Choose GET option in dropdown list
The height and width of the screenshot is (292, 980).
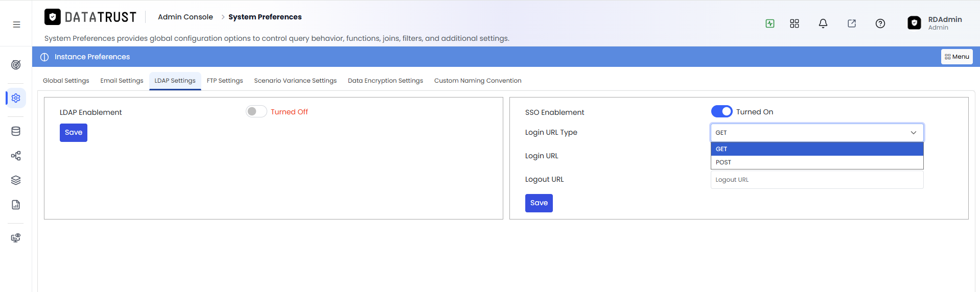point(817,149)
